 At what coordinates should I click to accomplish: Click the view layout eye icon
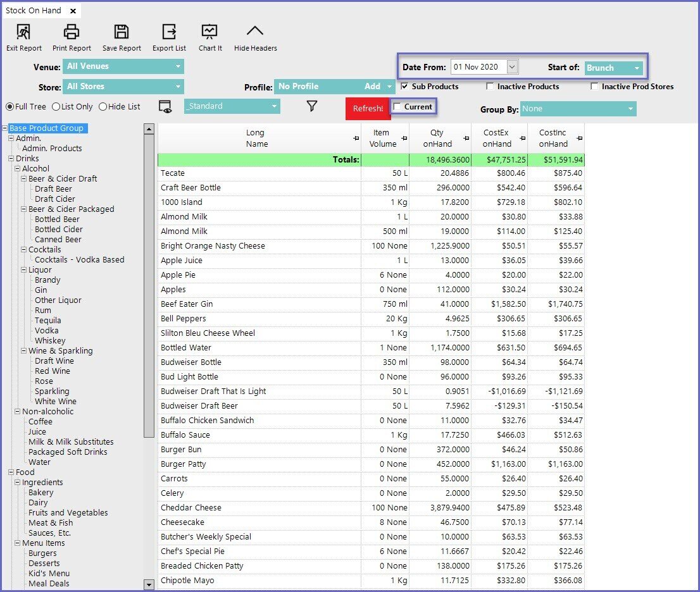click(x=165, y=107)
